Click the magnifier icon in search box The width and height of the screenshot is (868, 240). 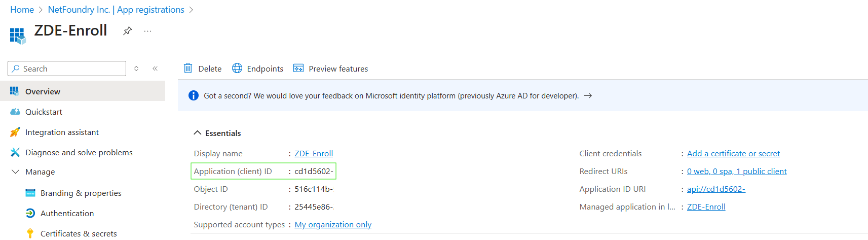click(x=16, y=68)
